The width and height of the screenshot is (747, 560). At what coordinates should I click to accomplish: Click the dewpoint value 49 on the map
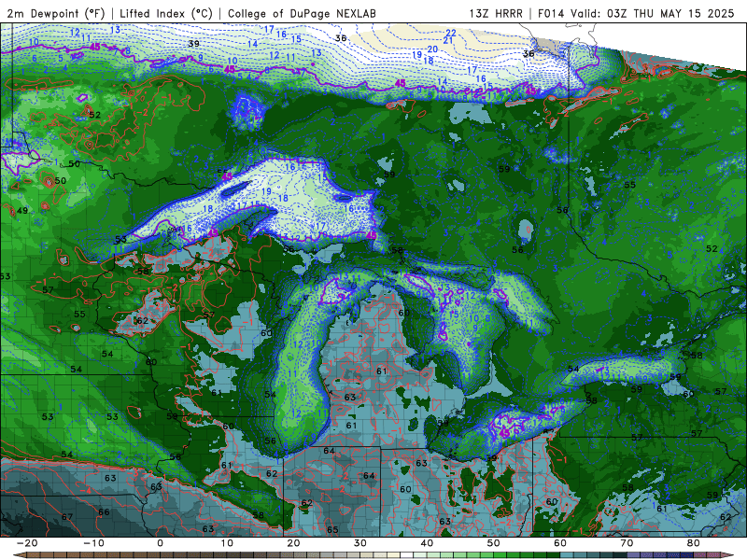(x=22, y=210)
